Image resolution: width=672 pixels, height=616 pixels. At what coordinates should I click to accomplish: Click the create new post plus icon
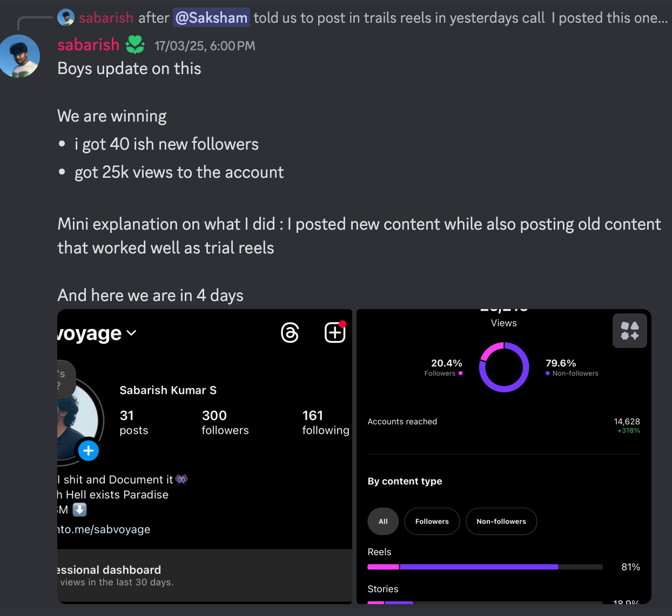point(335,332)
